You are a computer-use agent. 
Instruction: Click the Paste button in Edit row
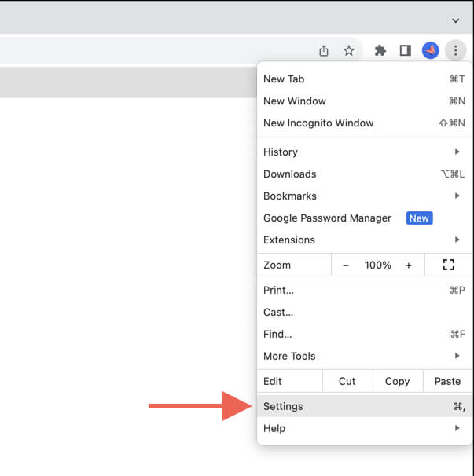coord(447,381)
